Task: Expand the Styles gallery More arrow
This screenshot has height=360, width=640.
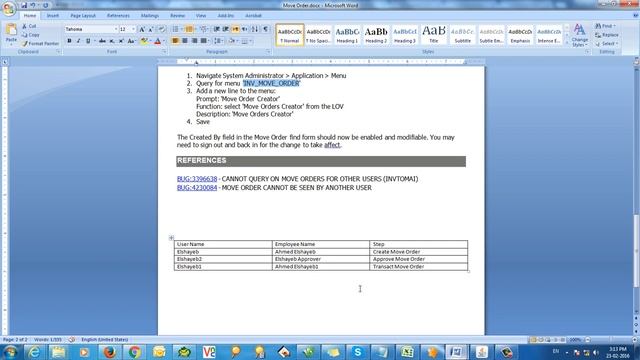Action: click(567, 42)
